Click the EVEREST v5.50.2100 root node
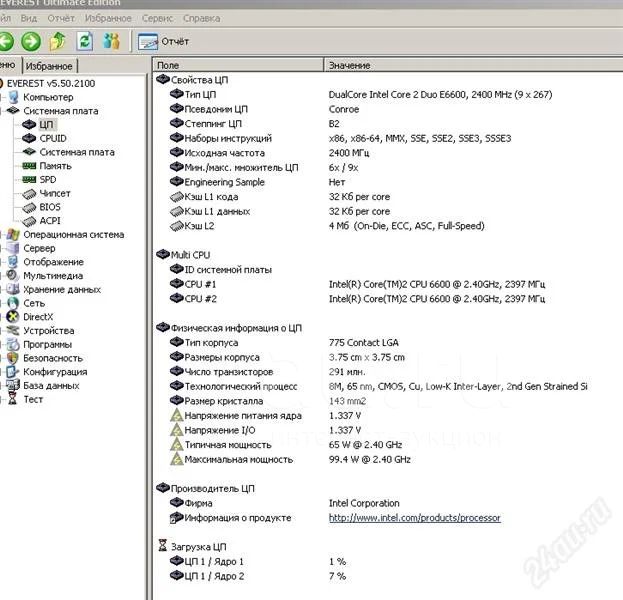 click(x=51, y=83)
